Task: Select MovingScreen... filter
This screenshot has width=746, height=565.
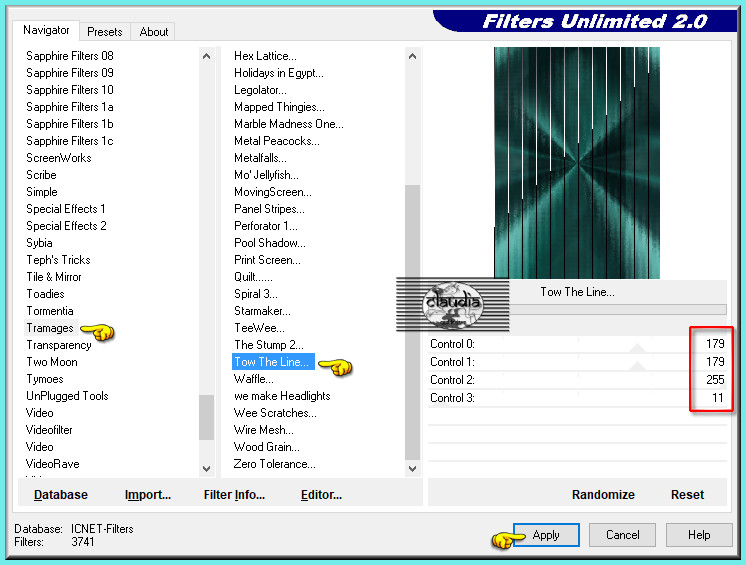Action: tap(273, 192)
